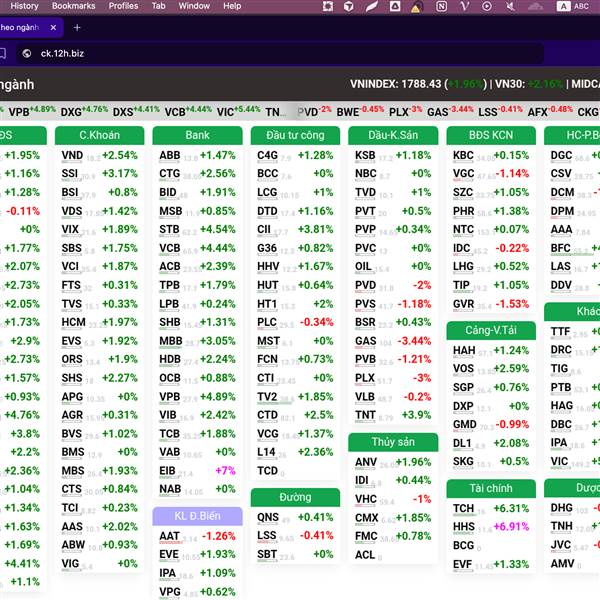The width and height of the screenshot is (600, 600).
Task: Click stock symbol AAT showing -1.26%
Action: coord(169,536)
